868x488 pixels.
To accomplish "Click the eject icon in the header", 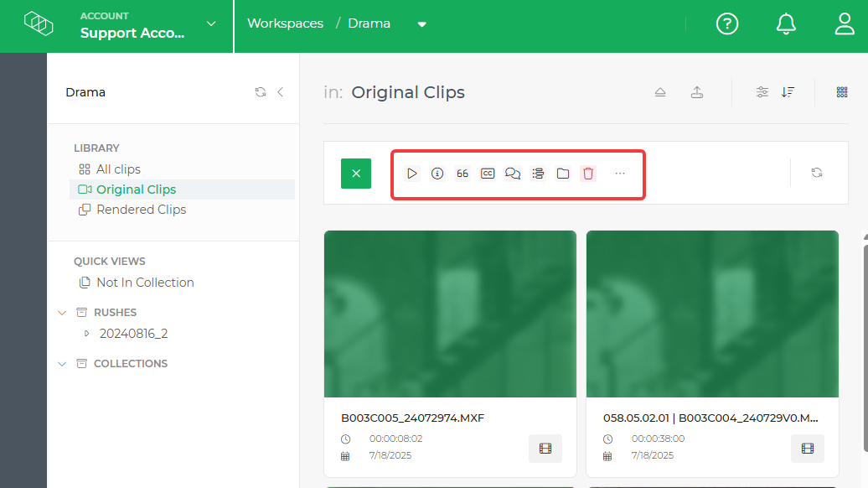I will coord(660,92).
